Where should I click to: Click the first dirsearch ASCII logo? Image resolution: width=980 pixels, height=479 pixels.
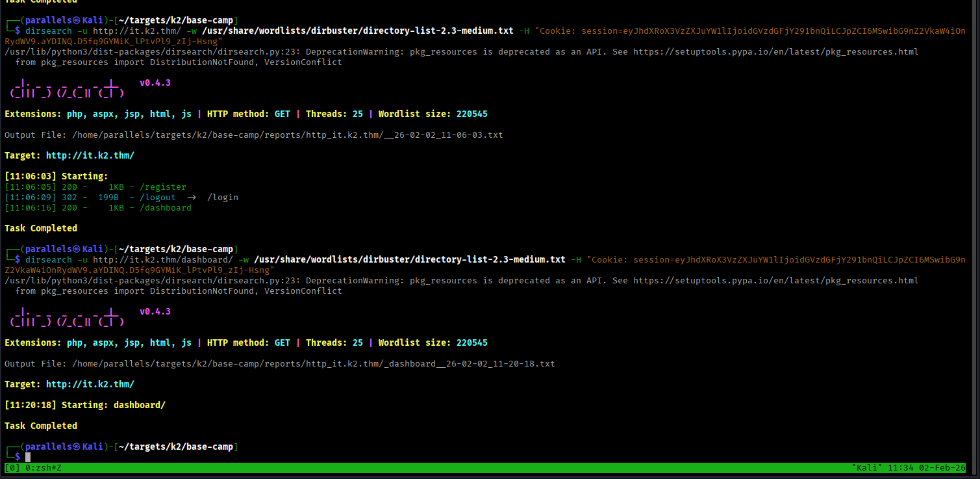tap(67, 88)
